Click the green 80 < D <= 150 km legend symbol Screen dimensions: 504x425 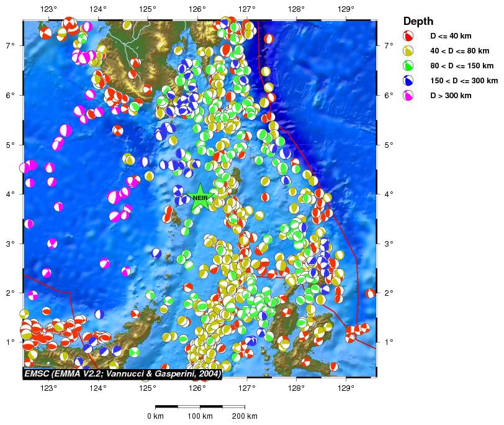(x=408, y=66)
